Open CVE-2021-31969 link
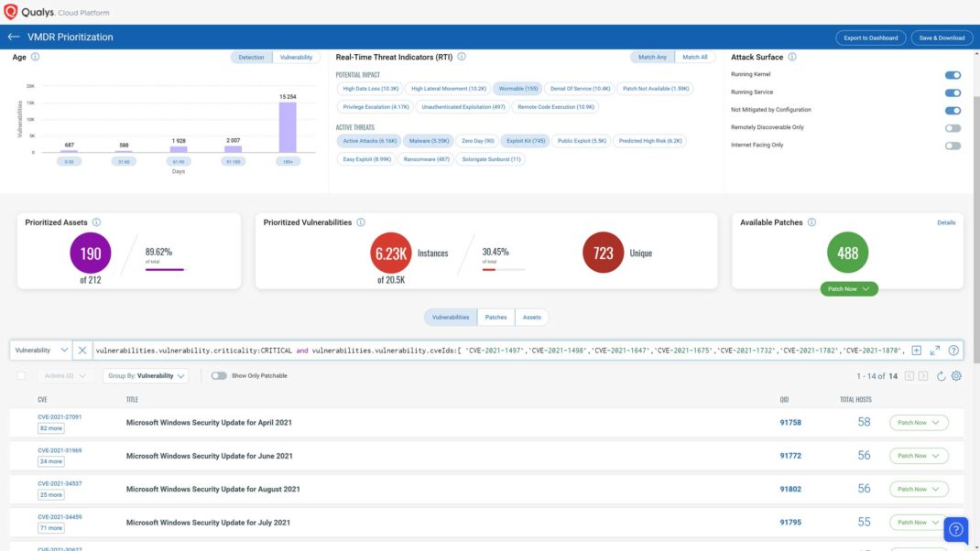The height and width of the screenshot is (551, 980). [x=60, y=450]
